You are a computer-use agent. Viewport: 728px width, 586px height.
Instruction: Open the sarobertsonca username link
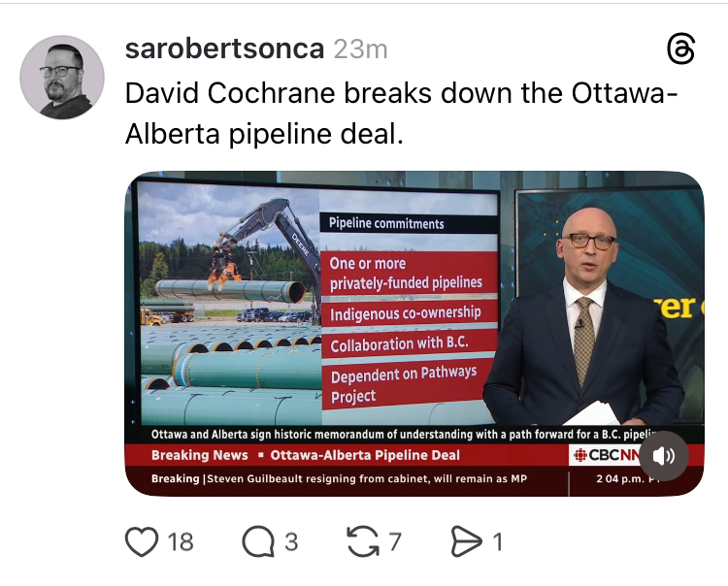tap(224, 49)
